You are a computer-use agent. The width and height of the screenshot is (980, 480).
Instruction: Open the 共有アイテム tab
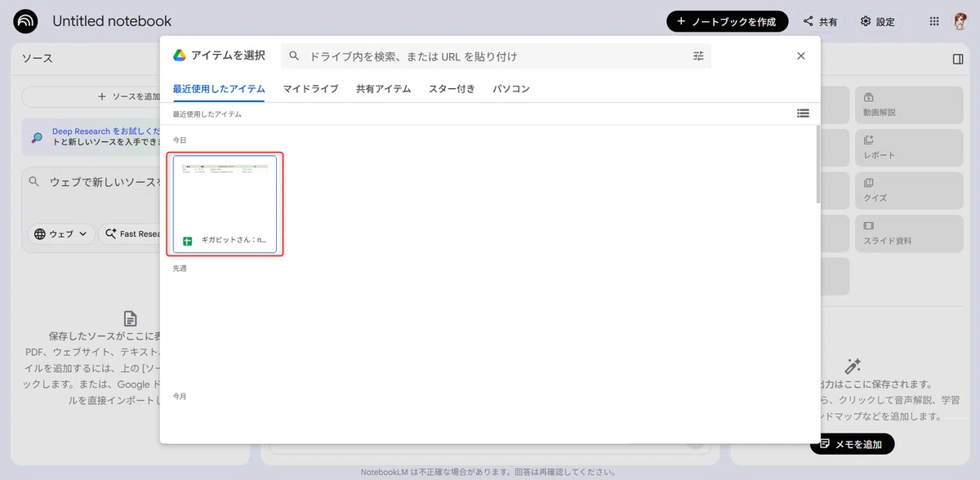383,89
